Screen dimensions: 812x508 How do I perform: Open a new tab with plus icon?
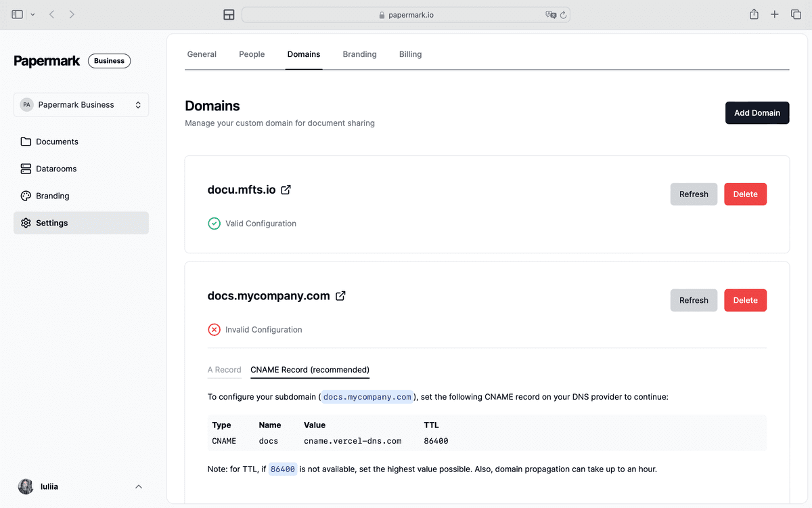775,14
